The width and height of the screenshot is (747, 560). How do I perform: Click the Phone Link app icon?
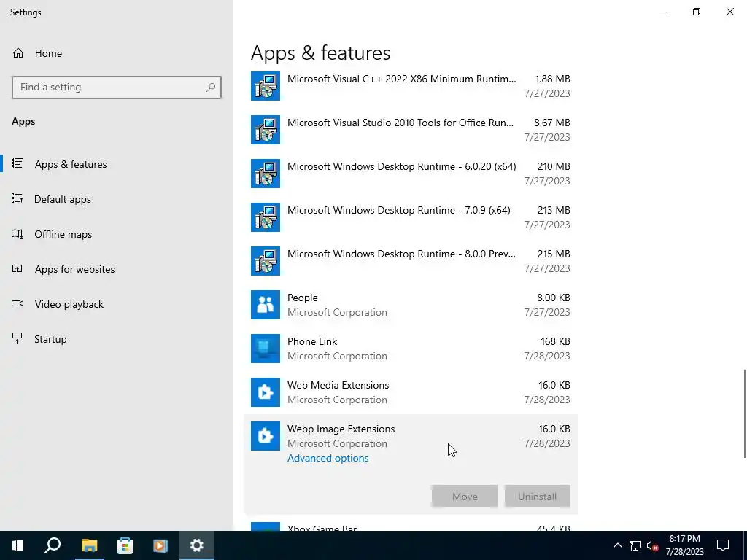266,349
